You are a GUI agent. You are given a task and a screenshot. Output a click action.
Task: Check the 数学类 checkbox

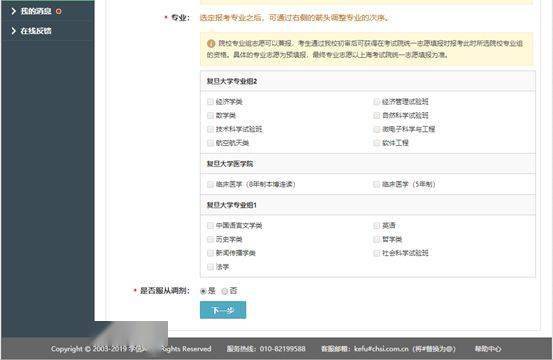(x=211, y=116)
